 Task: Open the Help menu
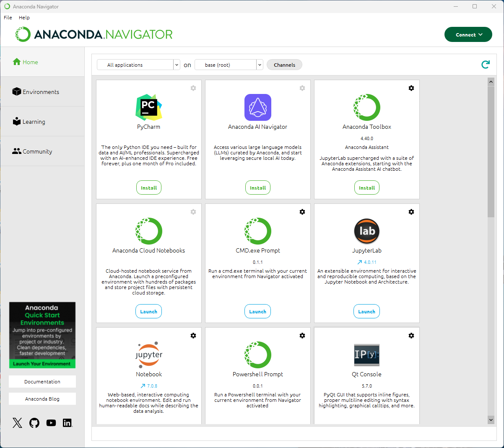24,18
